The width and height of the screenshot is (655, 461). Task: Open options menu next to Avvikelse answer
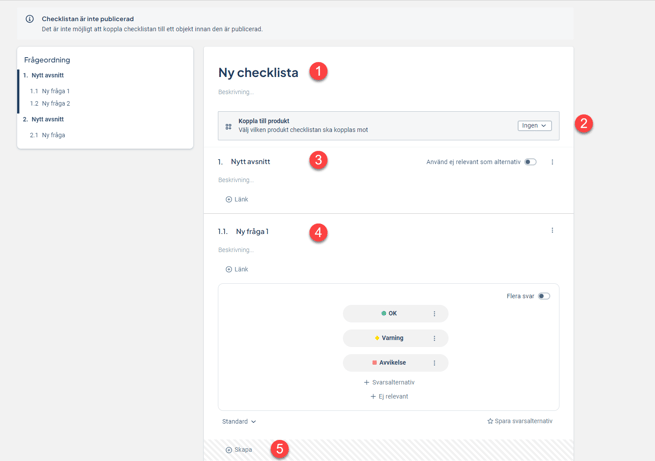[x=434, y=363]
